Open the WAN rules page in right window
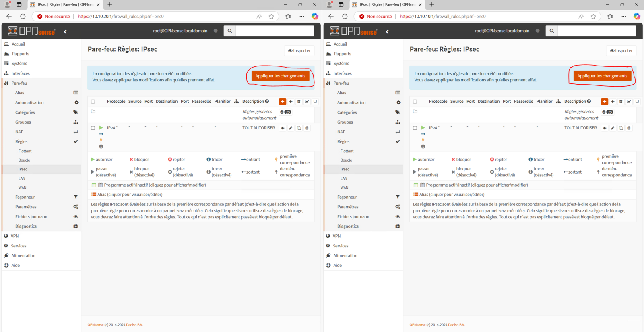 pos(344,188)
